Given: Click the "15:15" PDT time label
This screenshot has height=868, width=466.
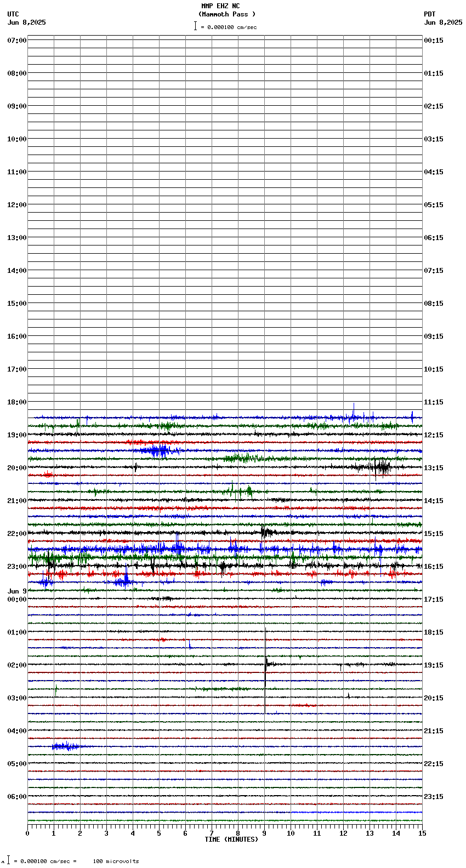Looking at the screenshot, I should point(434,534).
